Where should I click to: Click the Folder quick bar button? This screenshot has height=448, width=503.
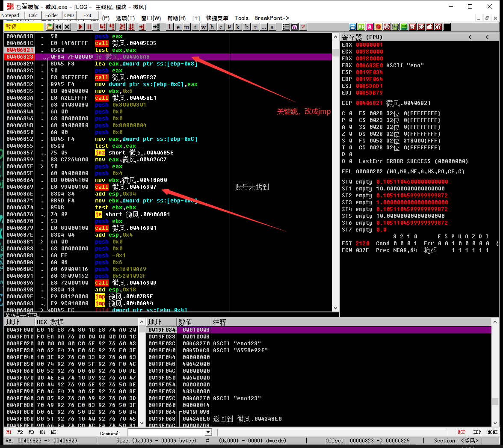click(x=52, y=15)
